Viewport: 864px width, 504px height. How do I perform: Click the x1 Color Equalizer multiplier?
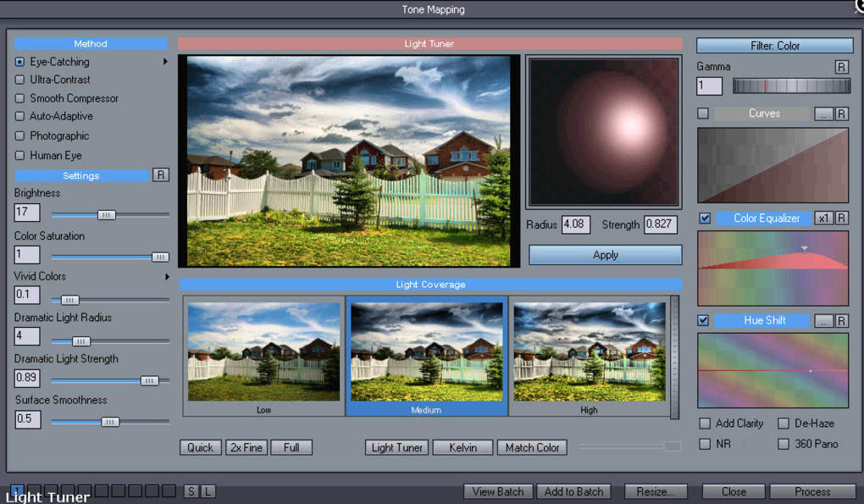[823, 219]
